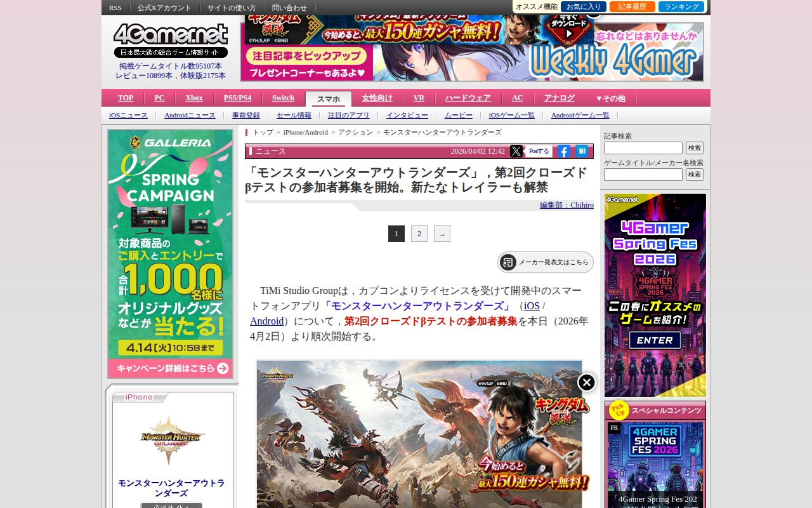Open the 4Gamer Spring Fes 2026 PR thumbnail

pos(655,465)
